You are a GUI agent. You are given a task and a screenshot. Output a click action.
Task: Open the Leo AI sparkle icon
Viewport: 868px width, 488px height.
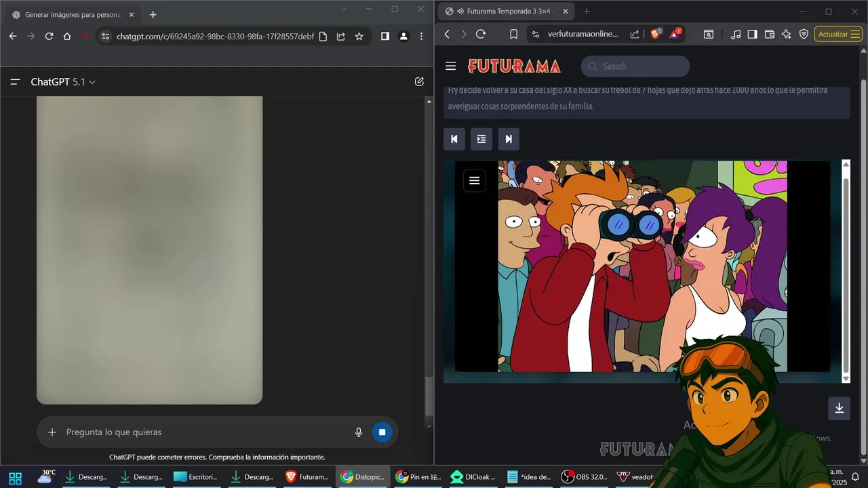coord(786,34)
